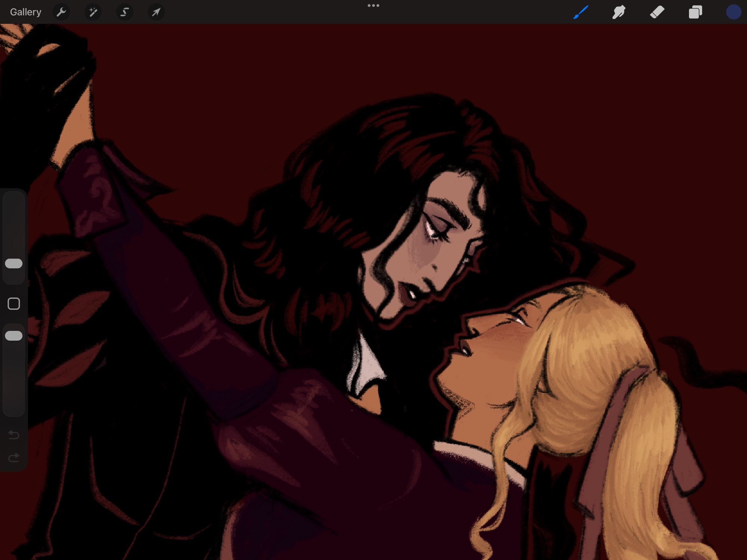Select the Eraser tool
Screen dimensions: 747x560
pyautogui.click(x=657, y=12)
